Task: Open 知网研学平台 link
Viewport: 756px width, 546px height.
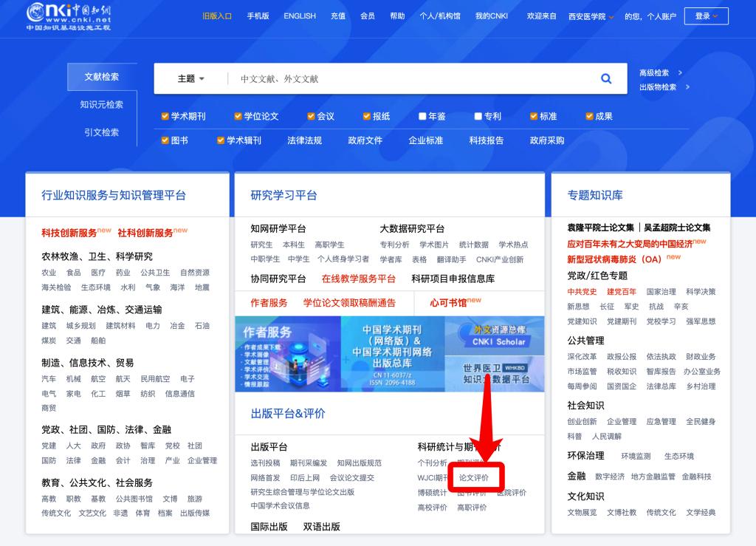Action: coord(278,228)
